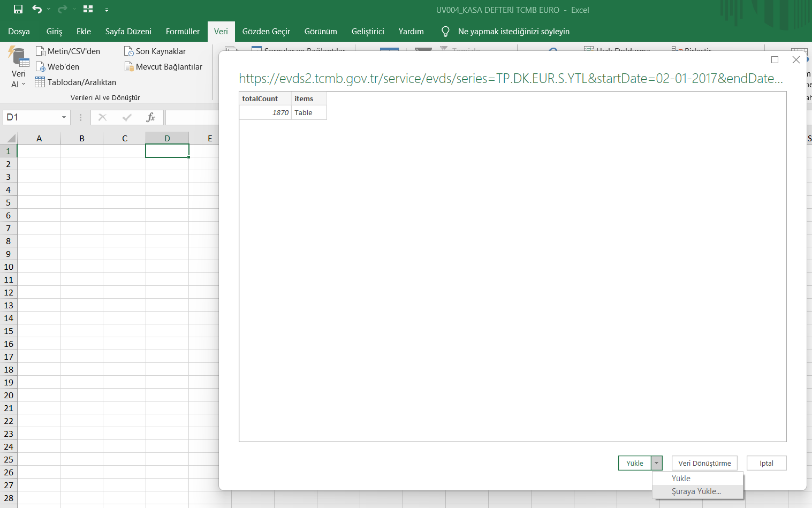Open Son Kaynaklar
Screen dimensions: 812x508
[x=155, y=51]
